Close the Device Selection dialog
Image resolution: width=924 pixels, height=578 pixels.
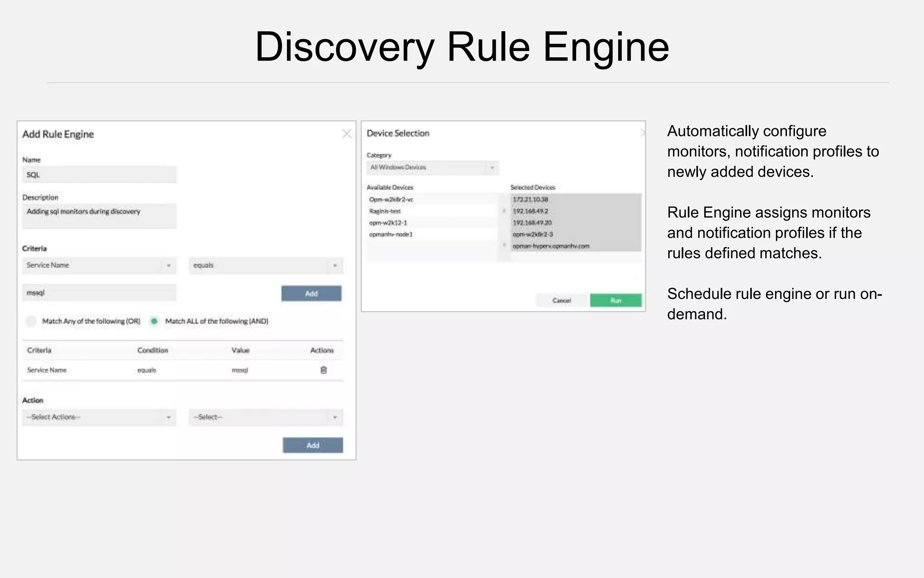click(642, 133)
